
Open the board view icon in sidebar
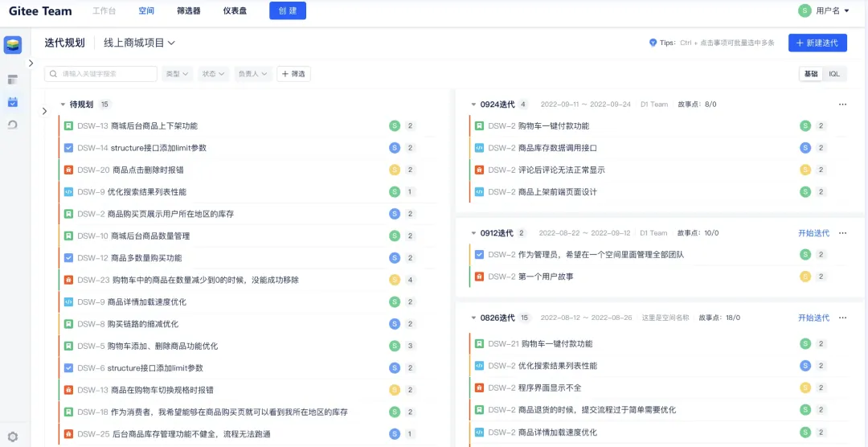pyautogui.click(x=13, y=80)
